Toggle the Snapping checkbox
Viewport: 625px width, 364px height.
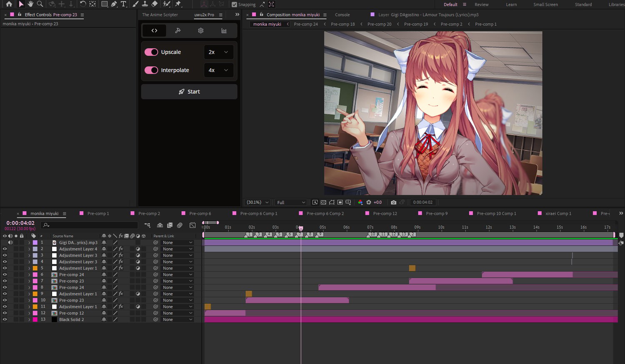click(234, 5)
